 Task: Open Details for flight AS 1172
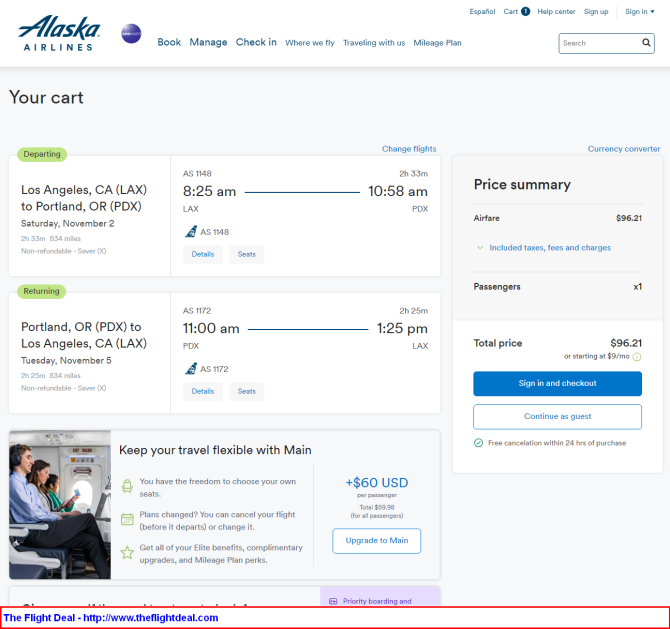coord(203,391)
